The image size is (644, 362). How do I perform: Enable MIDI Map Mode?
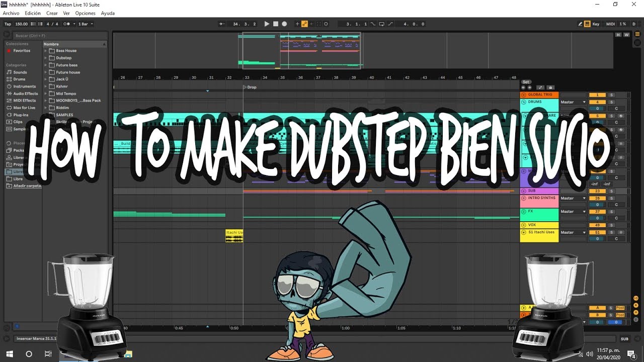click(x=610, y=24)
